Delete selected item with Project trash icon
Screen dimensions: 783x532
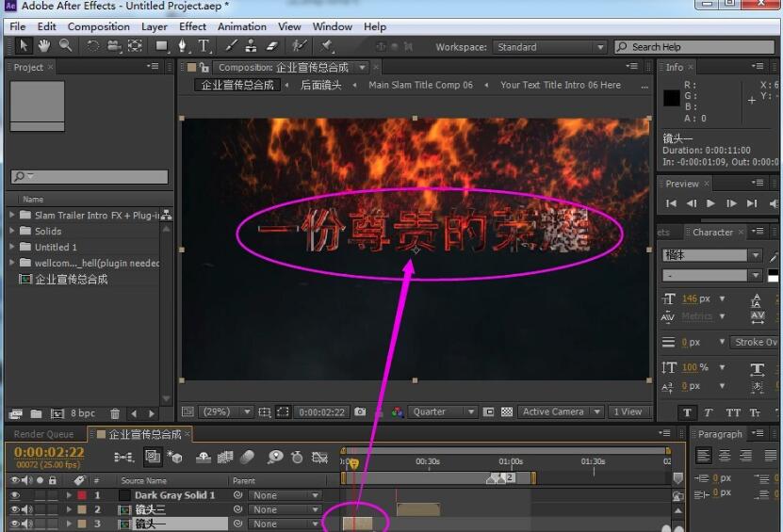[x=115, y=413]
